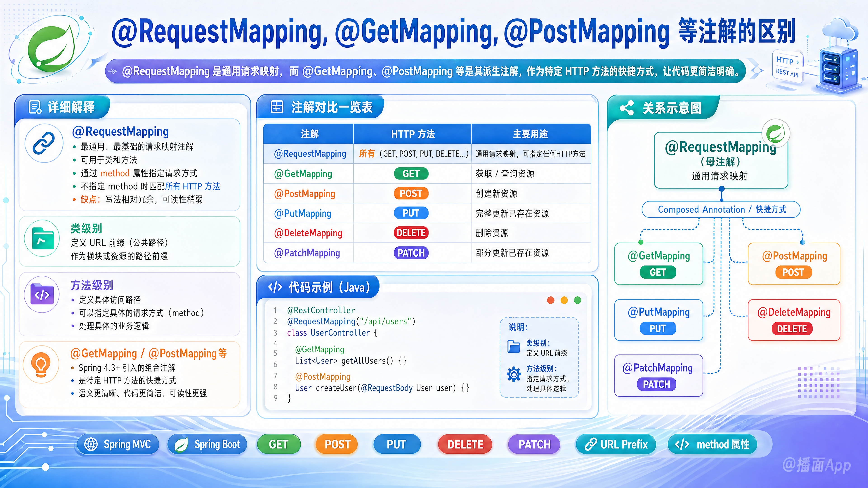Click the PUT badge in the @PutMapping diagram box

tap(658, 328)
